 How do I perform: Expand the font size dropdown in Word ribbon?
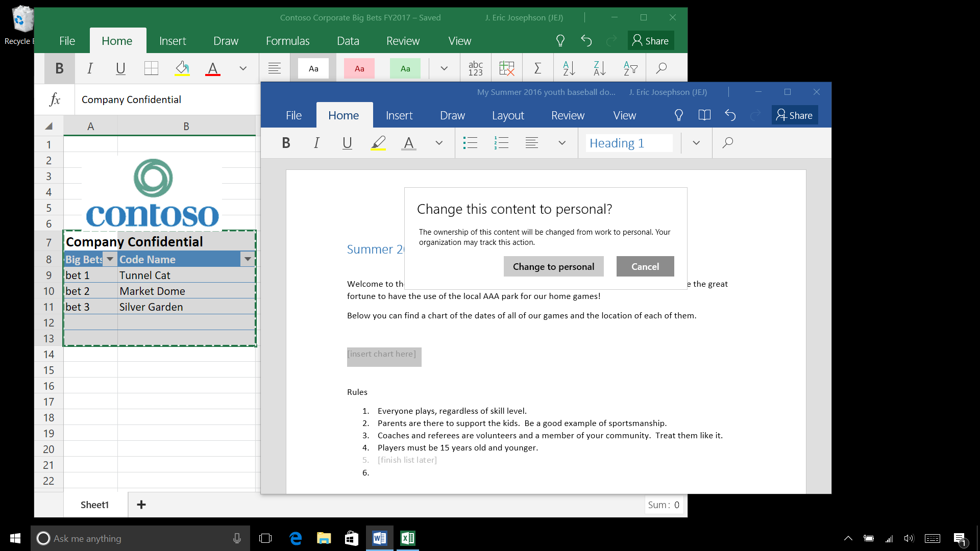[438, 143]
